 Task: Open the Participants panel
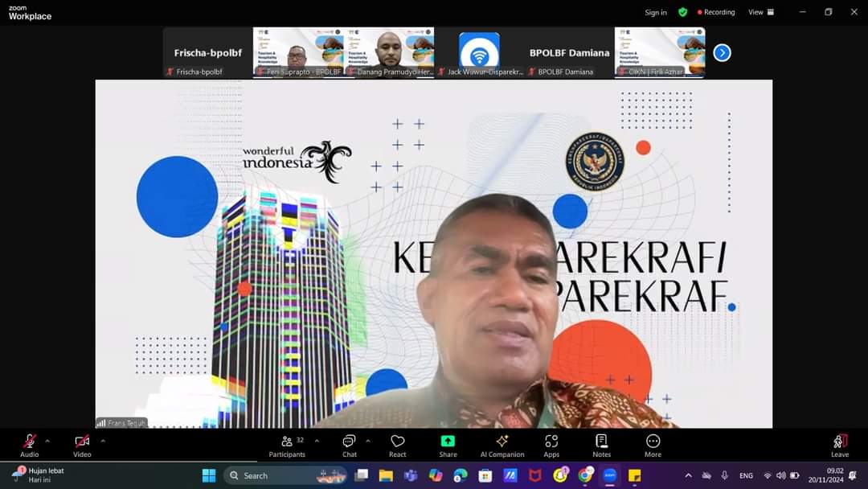tap(287, 445)
